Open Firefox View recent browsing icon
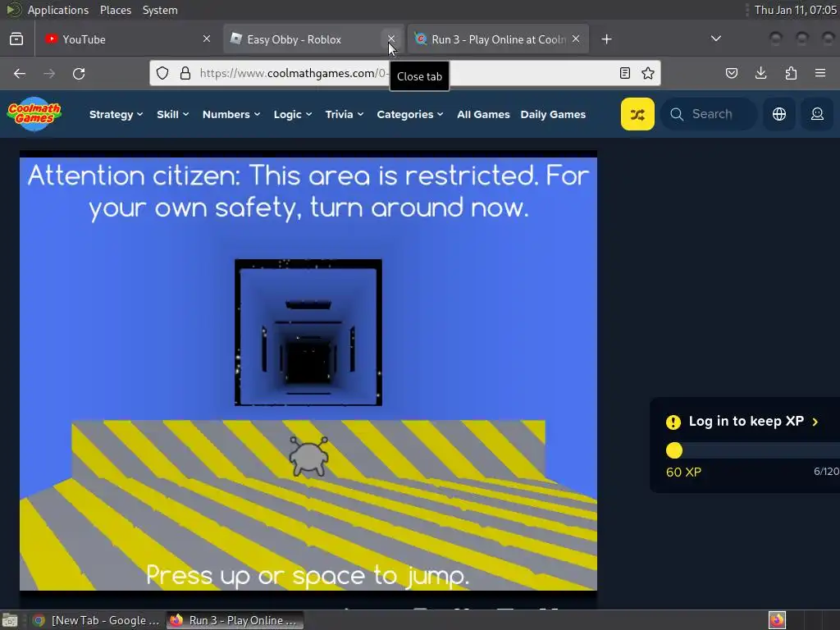This screenshot has width=840, height=630. tap(16, 39)
